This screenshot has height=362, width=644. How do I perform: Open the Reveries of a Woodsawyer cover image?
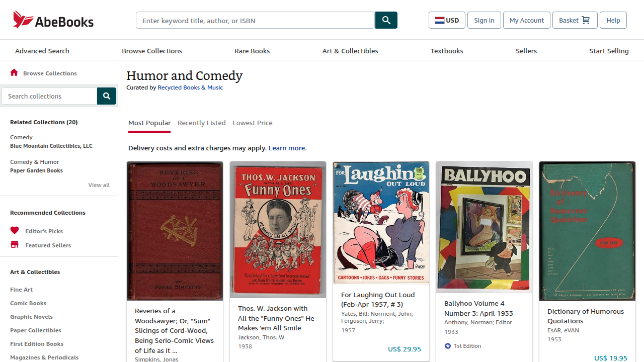pos(175,231)
